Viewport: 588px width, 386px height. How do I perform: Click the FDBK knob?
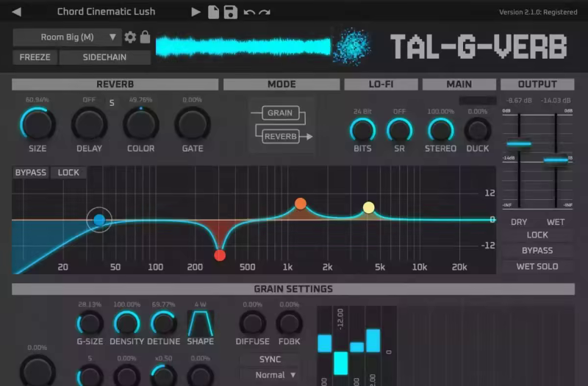tap(289, 324)
